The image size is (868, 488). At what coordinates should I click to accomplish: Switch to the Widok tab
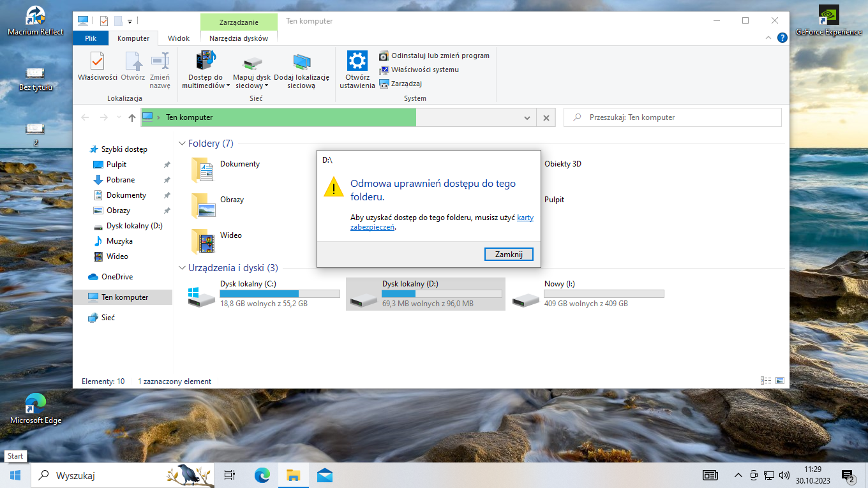coord(179,38)
